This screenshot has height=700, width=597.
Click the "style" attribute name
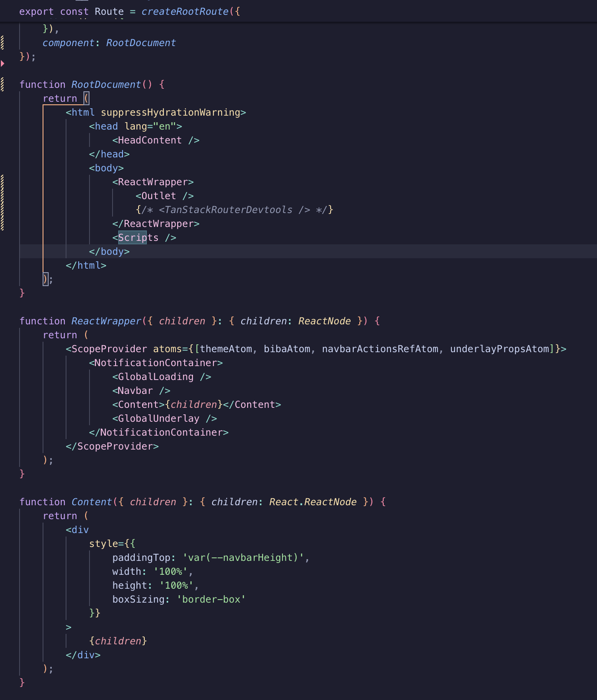[103, 544]
